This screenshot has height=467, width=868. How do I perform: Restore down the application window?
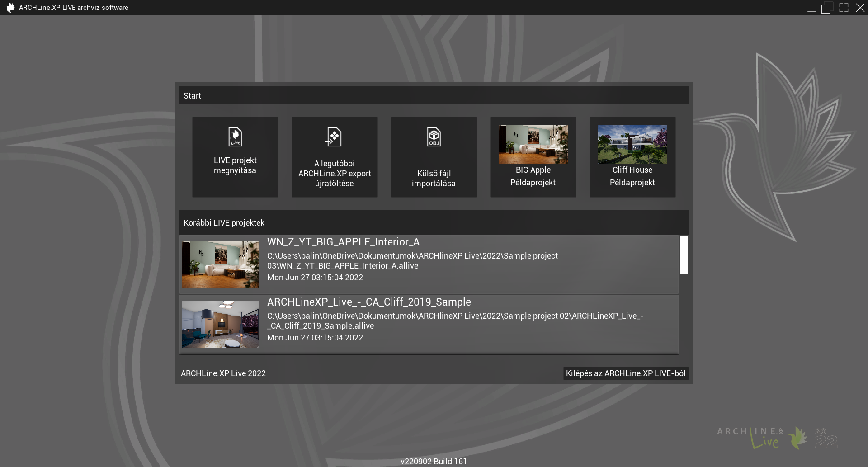click(827, 8)
